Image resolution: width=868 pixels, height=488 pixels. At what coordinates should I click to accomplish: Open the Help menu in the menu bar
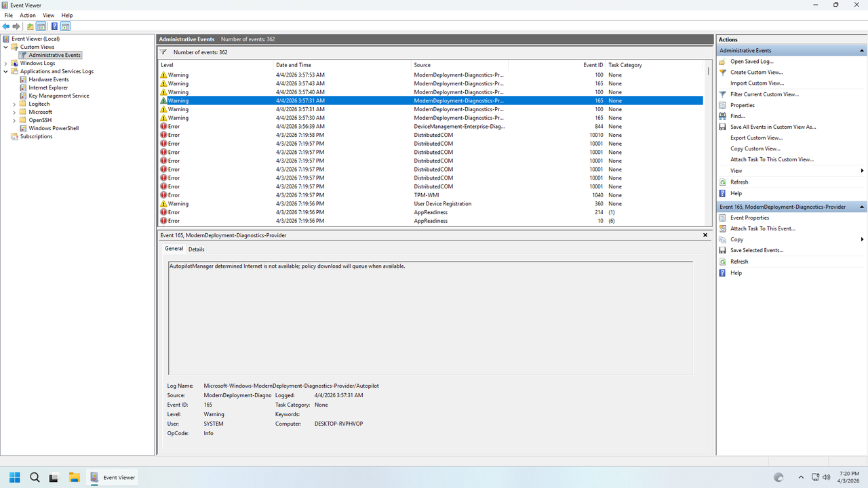point(67,15)
